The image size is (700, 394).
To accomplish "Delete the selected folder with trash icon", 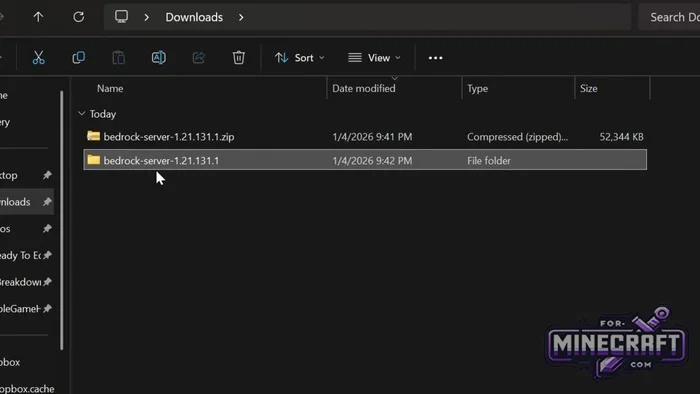I will 239,58.
